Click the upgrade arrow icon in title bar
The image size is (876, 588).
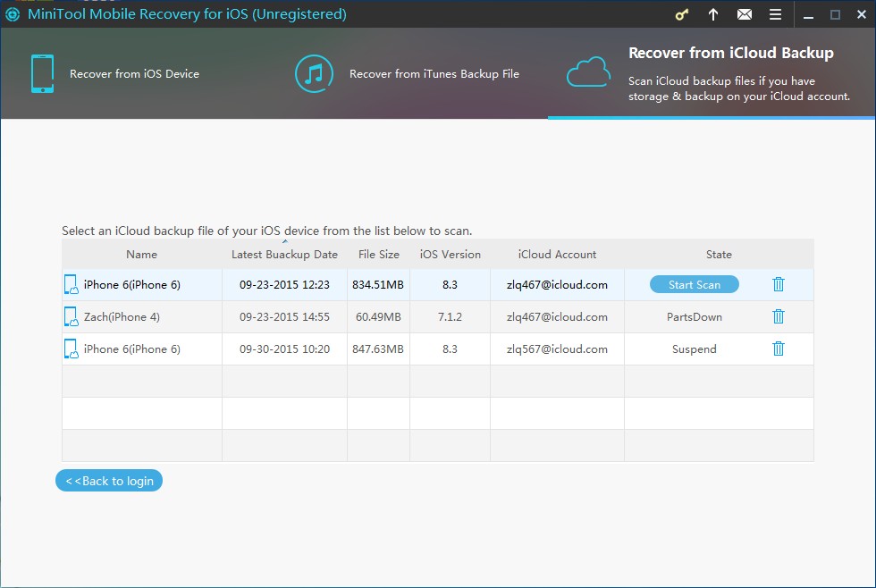pos(713,14)
